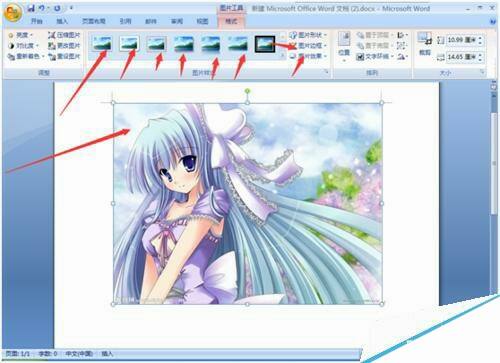The width and height of the screenshot is (500, 363).
Task: Click the green rotation handle above the picture
Action: click(247, 91)
